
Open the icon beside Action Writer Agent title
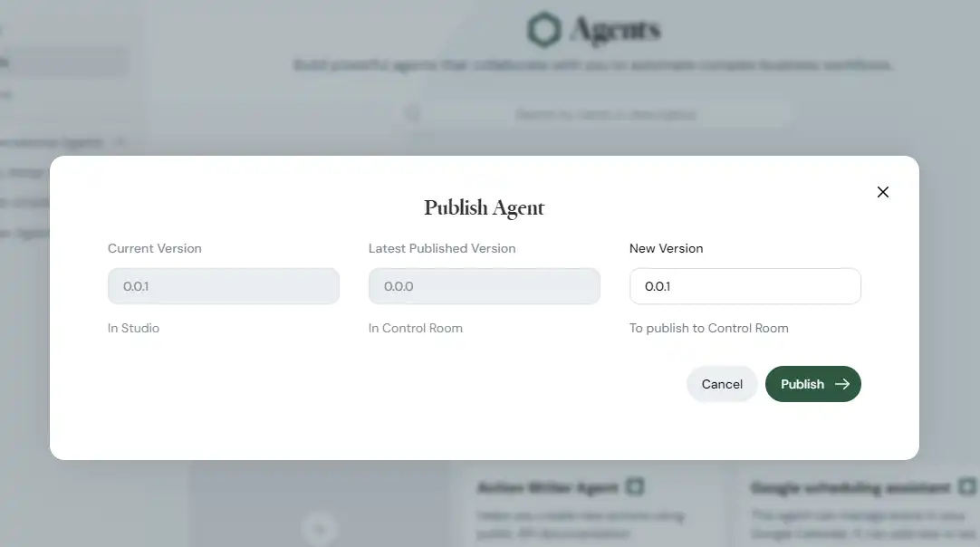634,486
